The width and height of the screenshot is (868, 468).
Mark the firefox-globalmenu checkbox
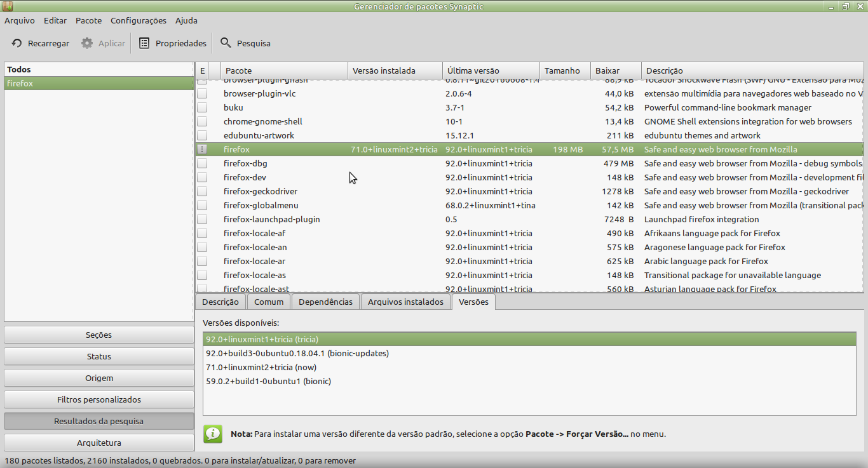[202, 205]
